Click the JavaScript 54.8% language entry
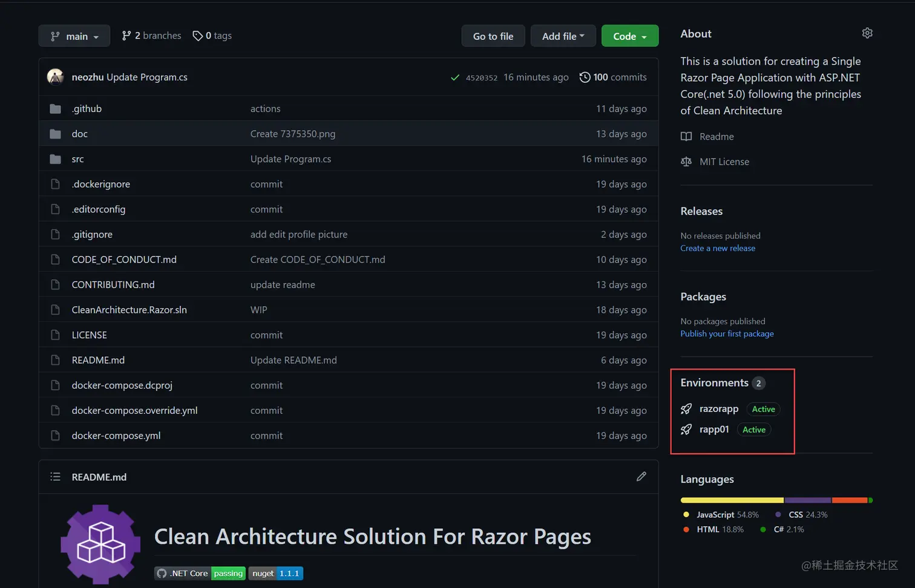 pos(721,515)
